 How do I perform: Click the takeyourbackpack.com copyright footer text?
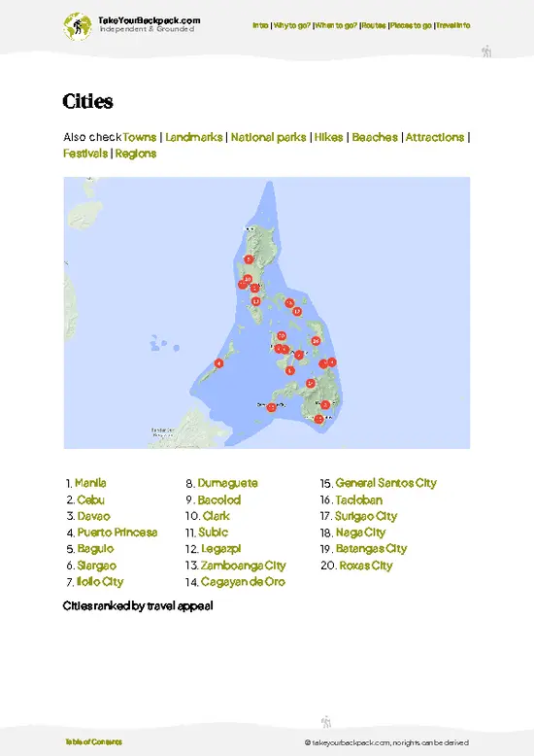tap(386, 742)
